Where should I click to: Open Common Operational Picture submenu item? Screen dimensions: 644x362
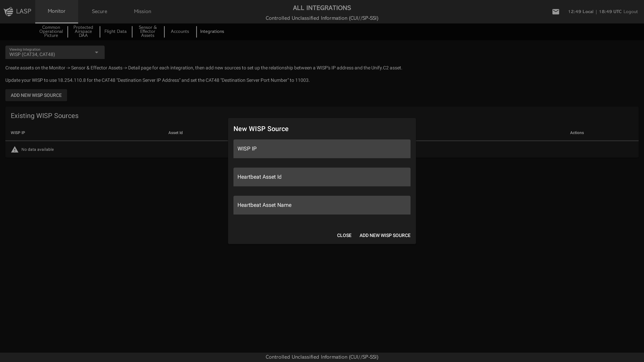point(51,32)
